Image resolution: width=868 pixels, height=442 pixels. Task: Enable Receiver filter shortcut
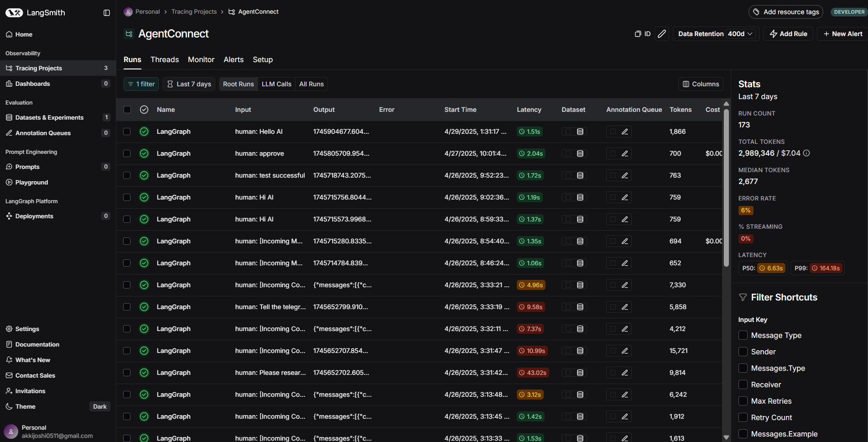[743, 384]
